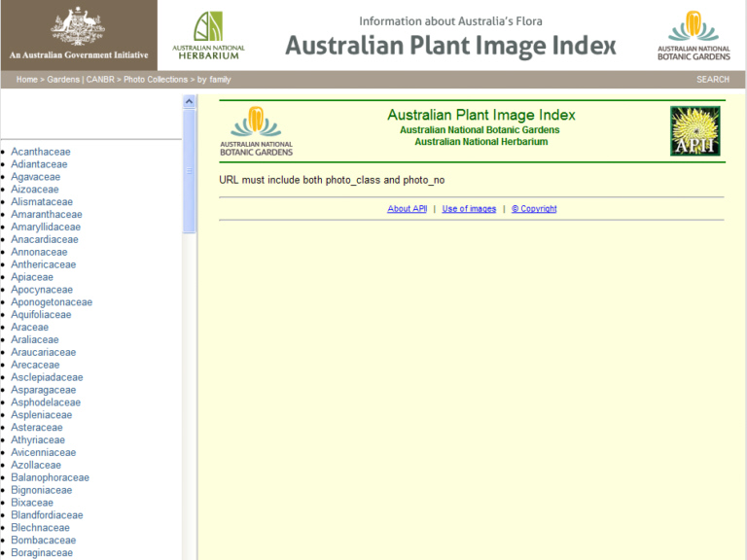
Task: Select the Asclepiadaceae family
Action: (x=47, y=377)
